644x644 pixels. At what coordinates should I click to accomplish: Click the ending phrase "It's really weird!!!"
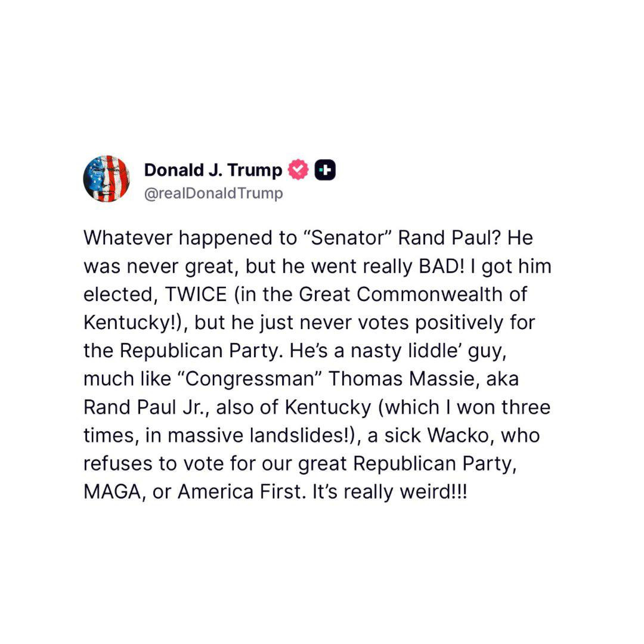(x=386, y=493)
